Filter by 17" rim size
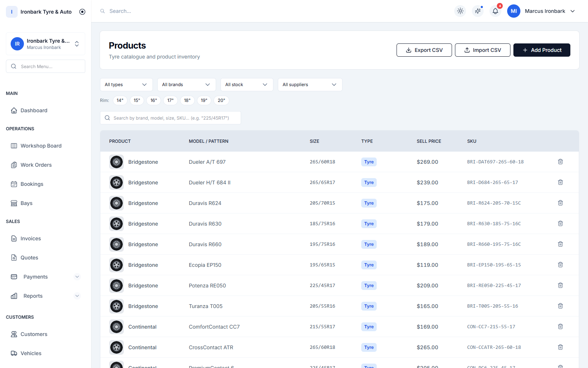The image size is (588, 368). click(171, 100)
